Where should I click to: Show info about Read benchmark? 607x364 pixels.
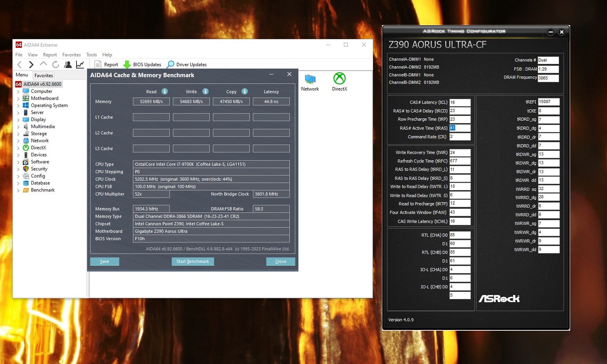coord(165,91)
